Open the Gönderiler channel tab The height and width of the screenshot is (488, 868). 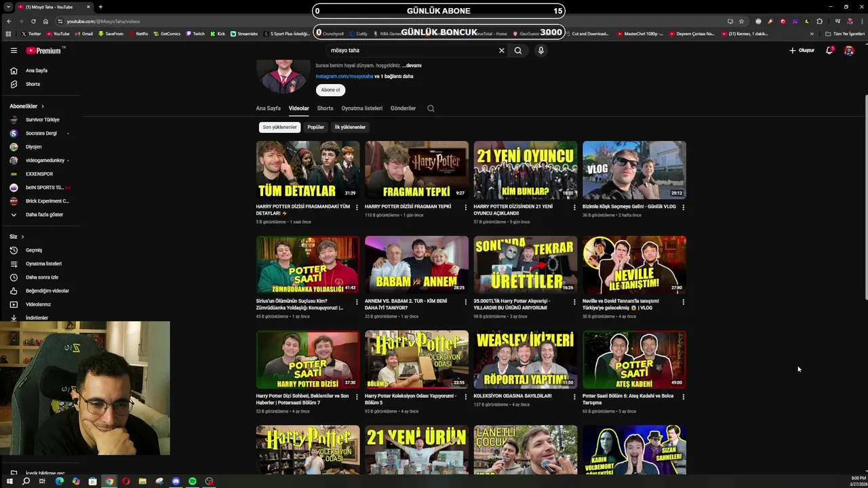[403, 108]
